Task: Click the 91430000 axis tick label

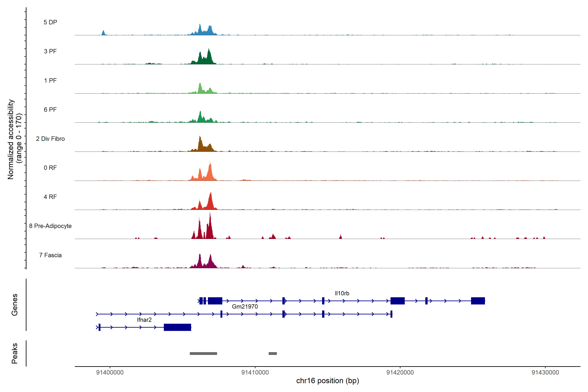Action: point(545,373)
